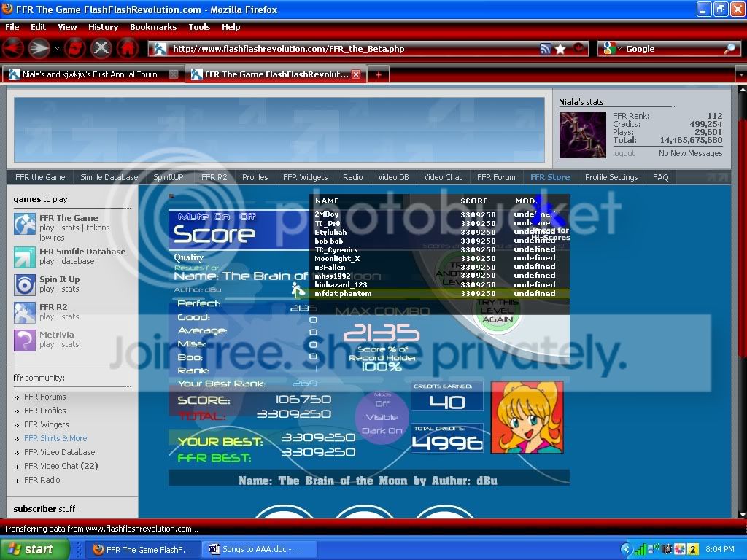The width and height of the screenshot is (747, 560).
Task: Open the Metrivia question mark icon
Action: click(x=25, y=340)
